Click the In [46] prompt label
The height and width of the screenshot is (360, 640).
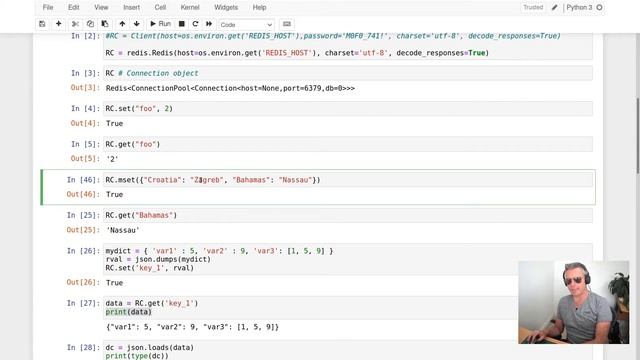(x=83, y=180)
